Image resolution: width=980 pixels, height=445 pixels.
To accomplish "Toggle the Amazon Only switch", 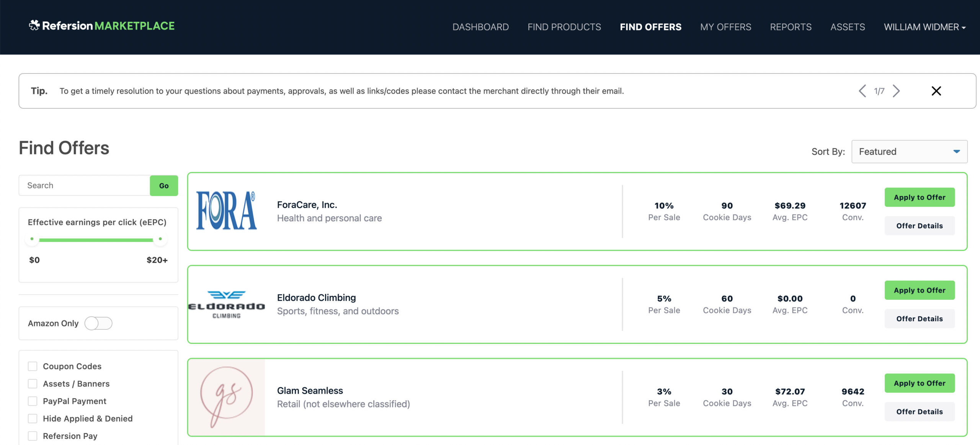I will pyautogui.click(x=99, y=324).
